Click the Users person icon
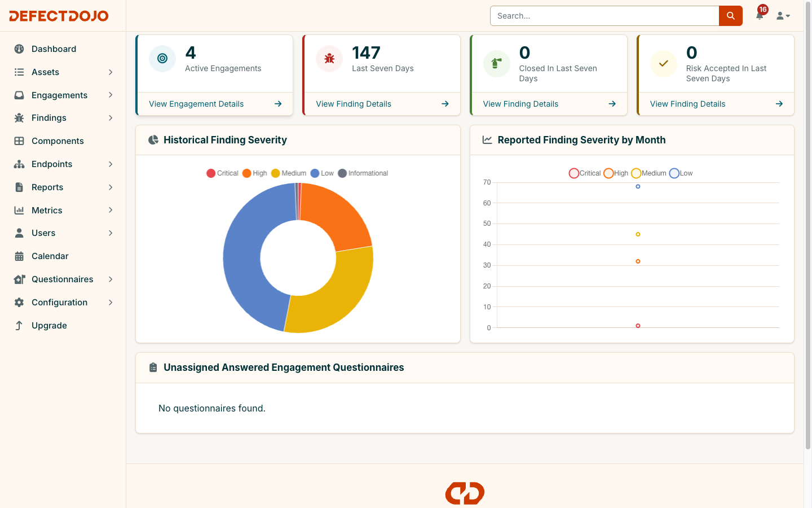The image size is (812, 508). coord(19,233)
